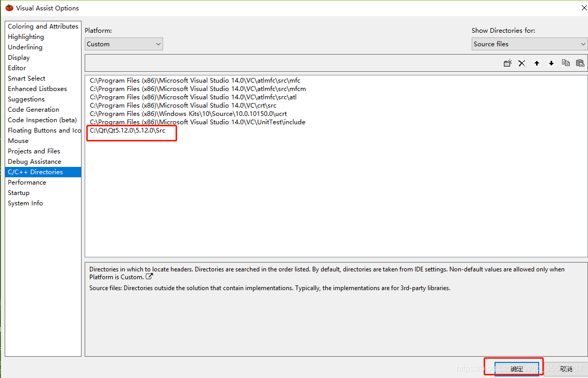Select Coloring and Attributes category
Image resolution: width=588 pixels, height=378 pixels.
(43, 27)
